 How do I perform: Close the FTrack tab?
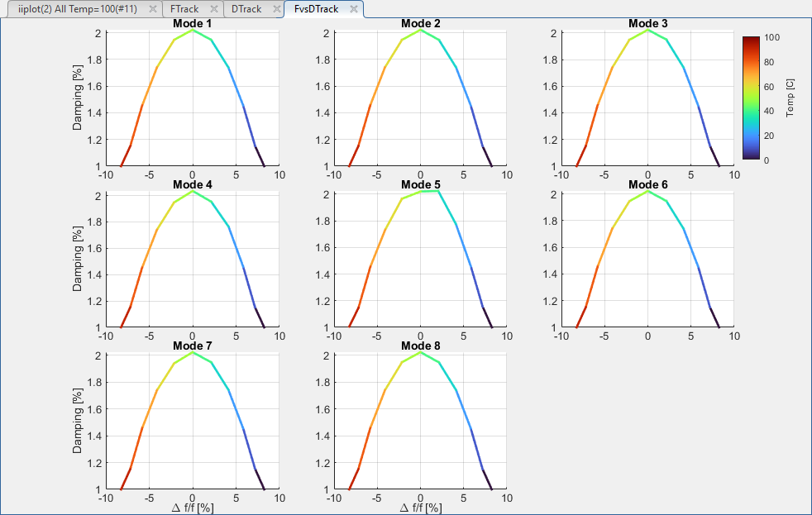tap(214, 9)
